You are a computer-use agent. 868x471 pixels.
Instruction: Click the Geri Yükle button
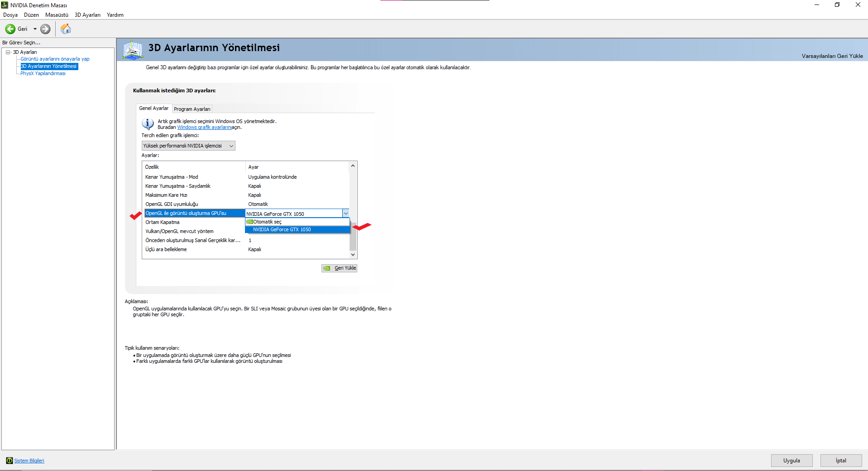339,268
